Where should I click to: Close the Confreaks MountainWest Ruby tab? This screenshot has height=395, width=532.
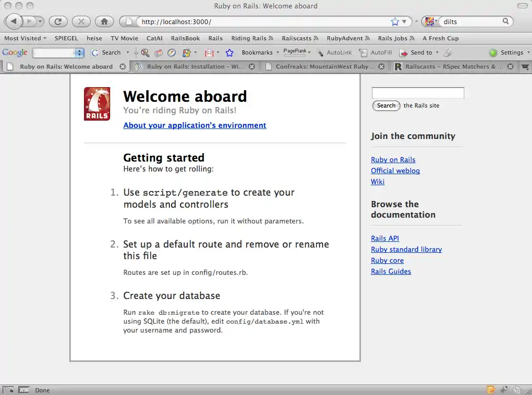click(381, 67)
